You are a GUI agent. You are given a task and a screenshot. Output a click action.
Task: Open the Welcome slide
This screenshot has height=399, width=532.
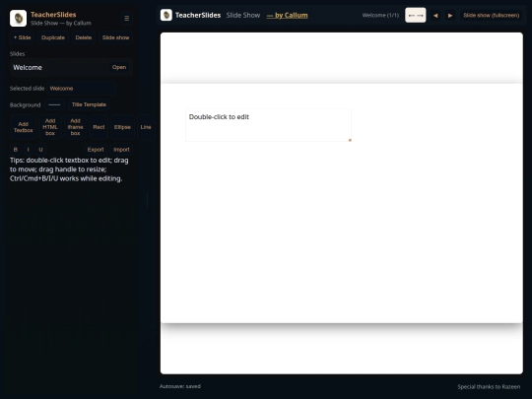[119, 67]
